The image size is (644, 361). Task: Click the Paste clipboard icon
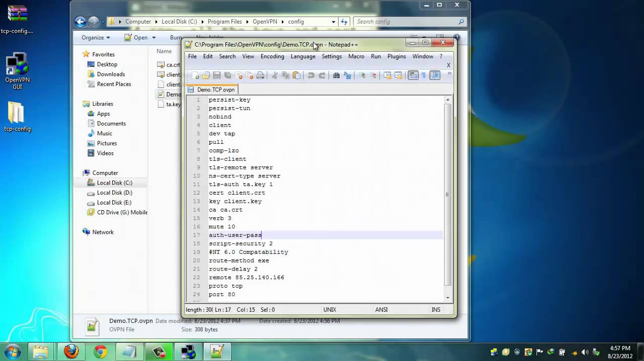click(297, 75)
